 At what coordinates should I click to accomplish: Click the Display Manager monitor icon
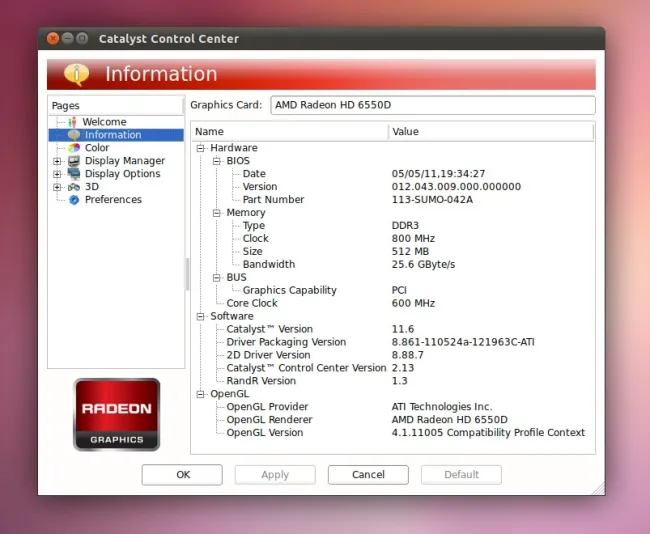(74, 160)
